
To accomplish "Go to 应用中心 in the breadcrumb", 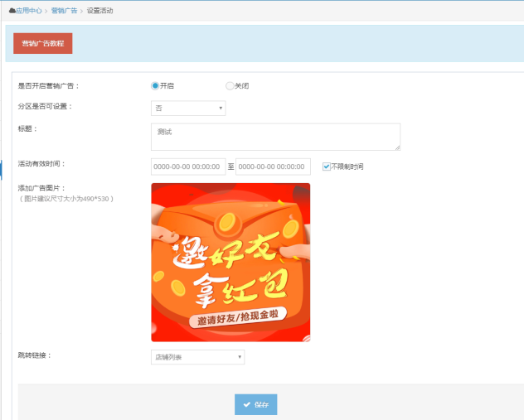I will (x=30, y=11).
